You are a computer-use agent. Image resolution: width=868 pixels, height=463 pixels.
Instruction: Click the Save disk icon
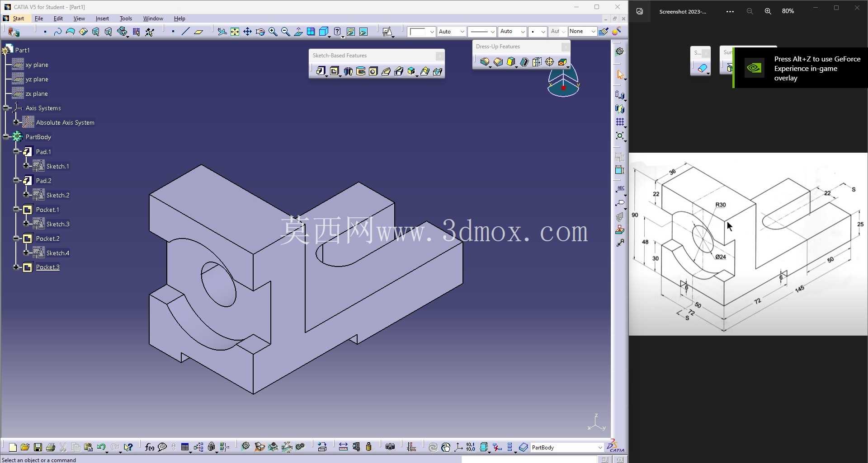tap(38, 447)
